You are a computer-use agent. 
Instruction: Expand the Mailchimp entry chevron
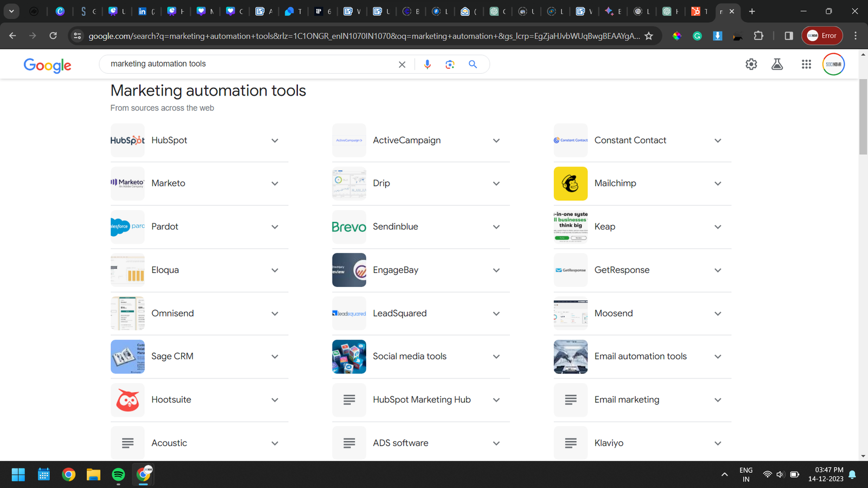coord(718,184)
